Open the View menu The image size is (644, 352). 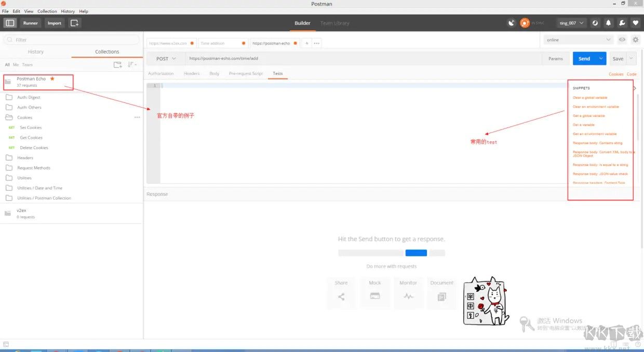pyautogui.click(x=29, y=11)
